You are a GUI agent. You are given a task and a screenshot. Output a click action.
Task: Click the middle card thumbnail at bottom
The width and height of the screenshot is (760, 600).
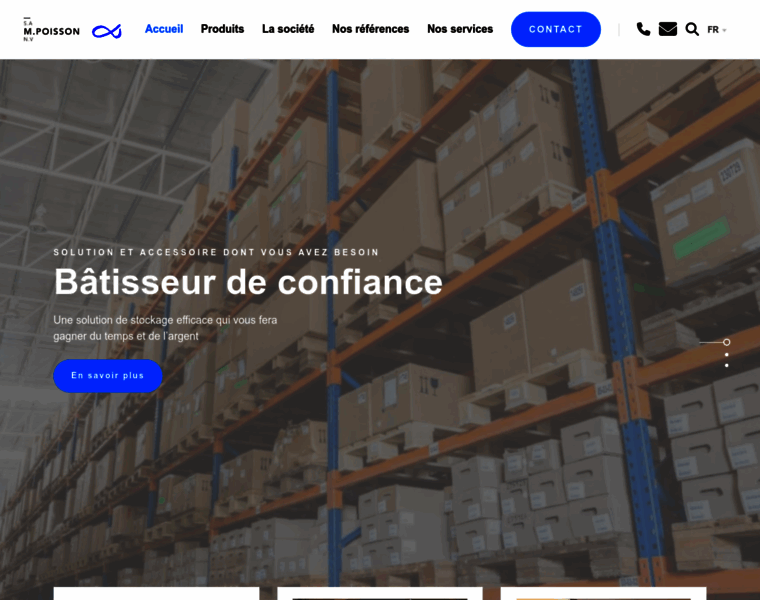pyautogui.click(x=380, y=597)
